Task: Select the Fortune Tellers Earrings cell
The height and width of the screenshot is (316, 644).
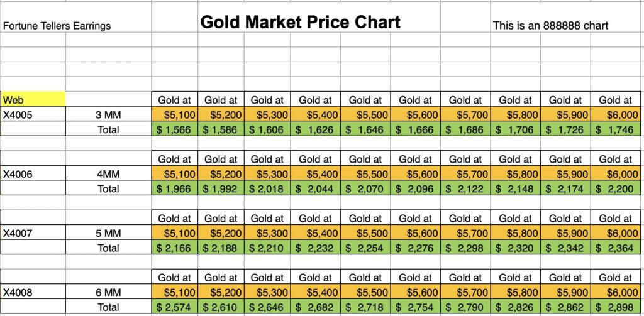Action: [57, 26]
